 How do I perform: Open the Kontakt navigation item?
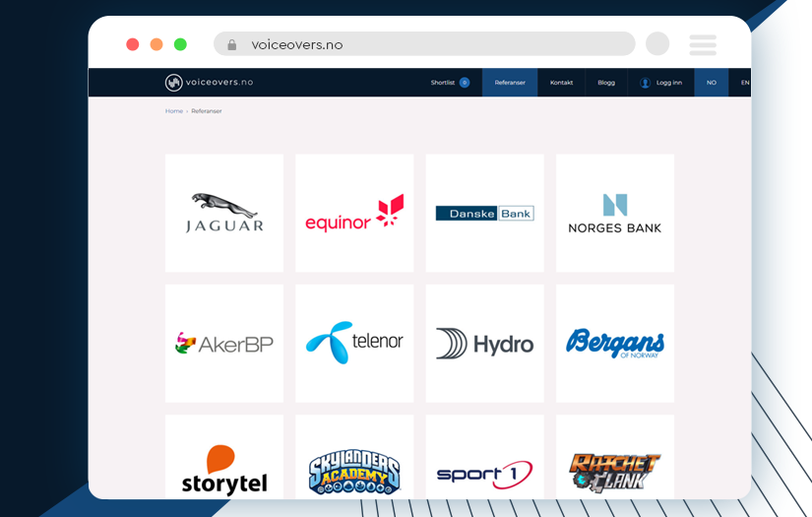[561, 83]
